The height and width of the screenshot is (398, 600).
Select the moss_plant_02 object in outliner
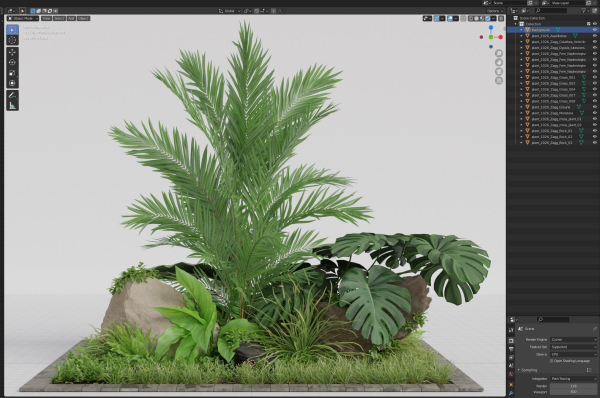click(556, 125)
